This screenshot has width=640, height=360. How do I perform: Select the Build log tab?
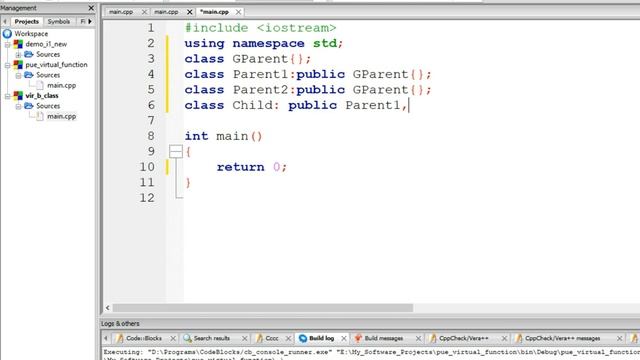[x=322, y=338]
